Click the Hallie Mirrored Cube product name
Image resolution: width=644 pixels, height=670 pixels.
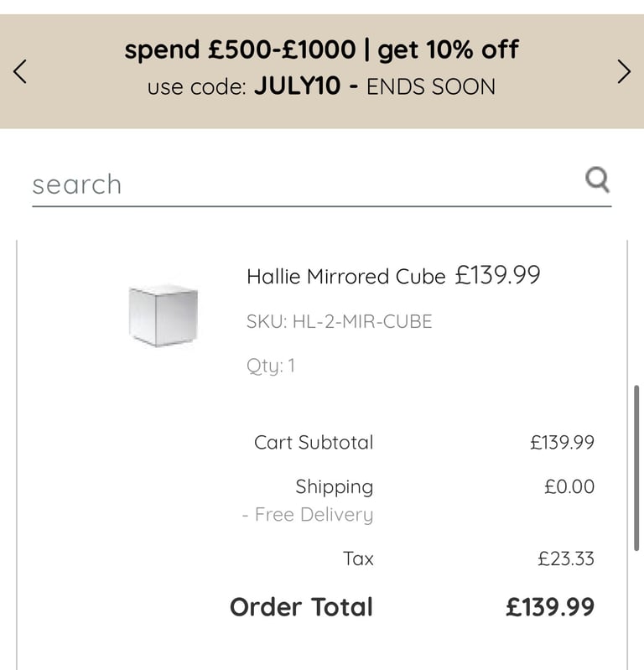(346, 277)
